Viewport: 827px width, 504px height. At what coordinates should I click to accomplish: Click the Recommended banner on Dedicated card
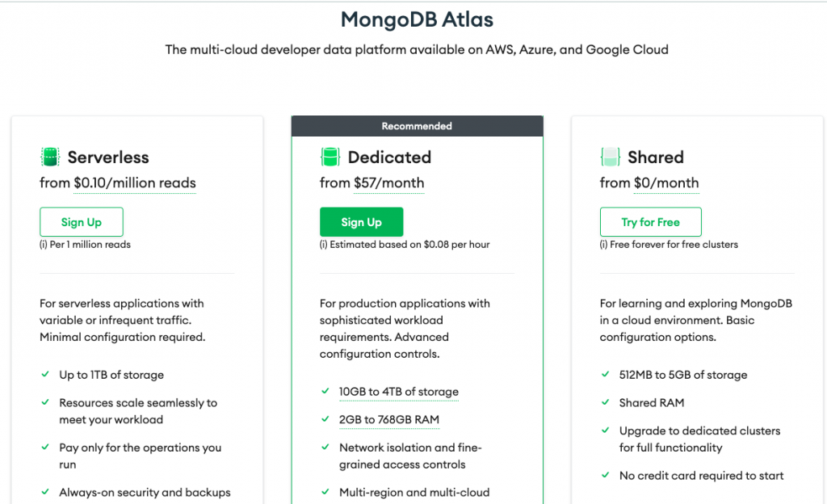[418, 126]
